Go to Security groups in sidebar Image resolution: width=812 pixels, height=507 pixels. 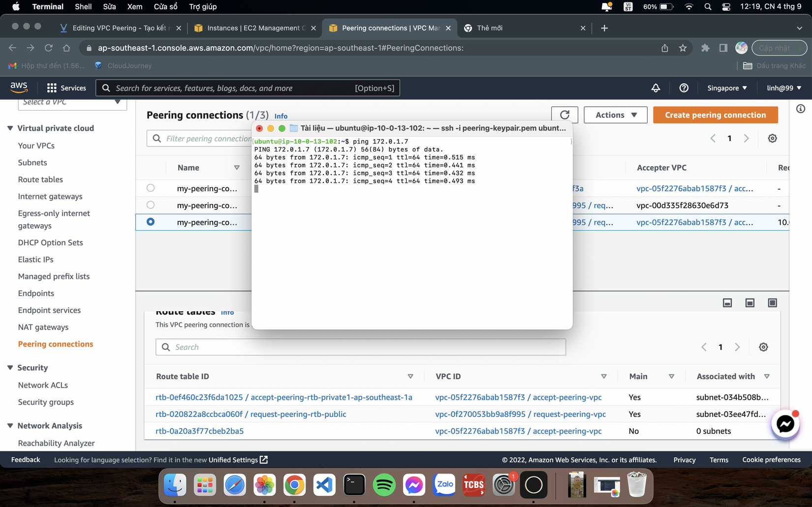[46, 402]
